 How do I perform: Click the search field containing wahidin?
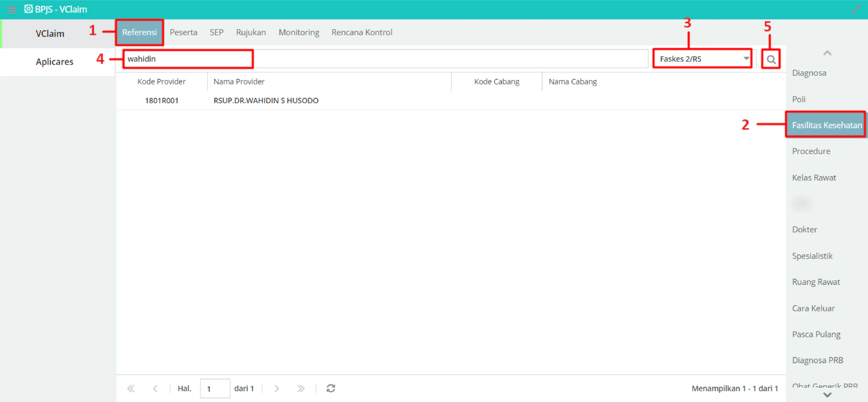[385, 59]
